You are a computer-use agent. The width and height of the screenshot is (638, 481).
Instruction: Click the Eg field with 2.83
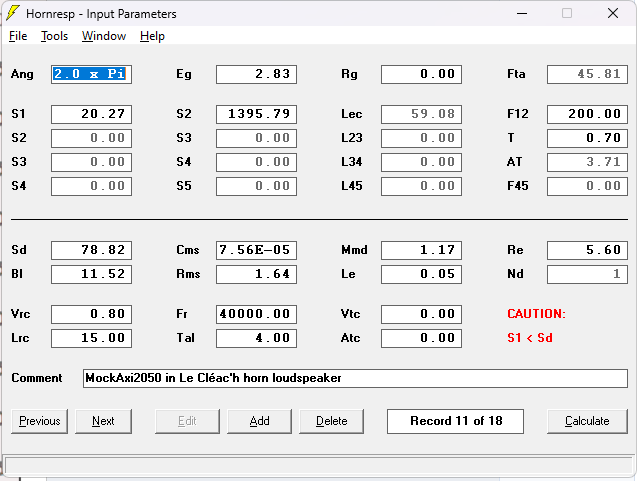pos(256,74)
